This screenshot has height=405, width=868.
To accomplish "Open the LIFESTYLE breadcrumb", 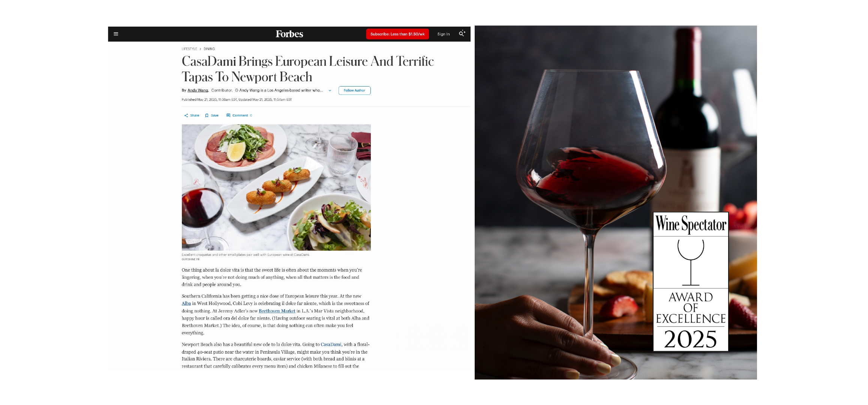I will [189, 49].
